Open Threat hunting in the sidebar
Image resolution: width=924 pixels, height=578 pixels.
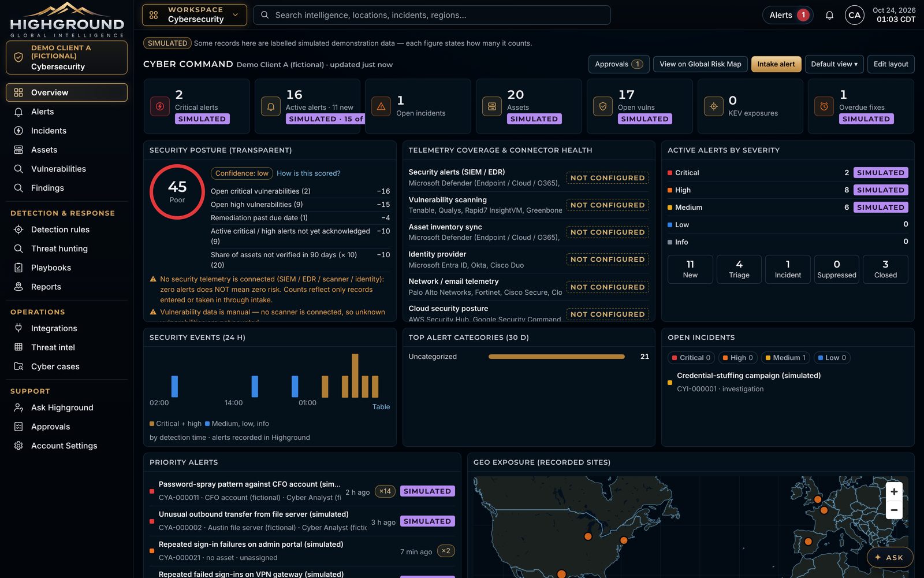pos(66,249)
